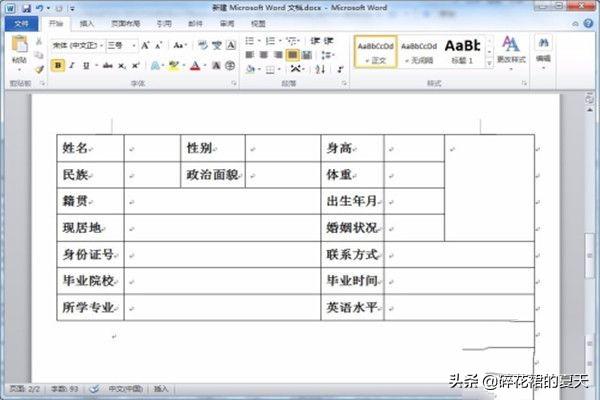Open the Font dialog launcher
This screenshot has height=400, width=600.
(233, 83)
